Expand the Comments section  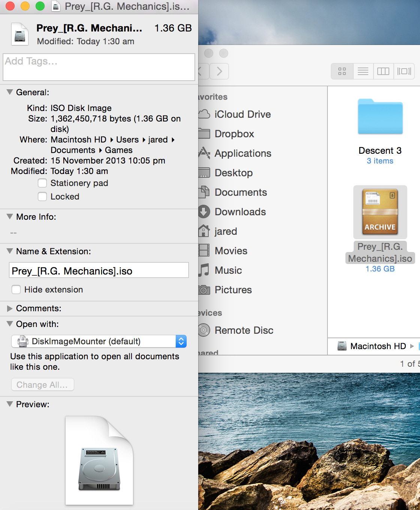(x=10, y=308)
